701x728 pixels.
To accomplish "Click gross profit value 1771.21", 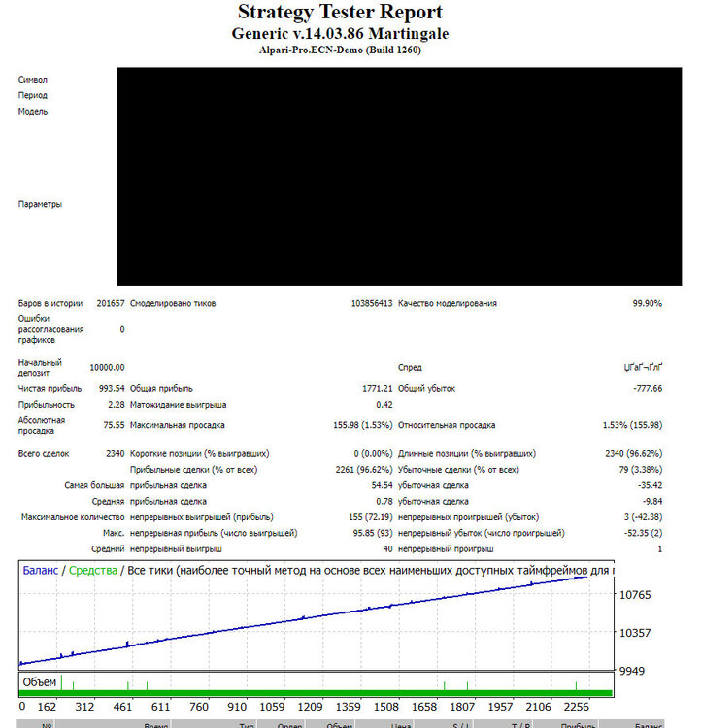I will tap(378, 388).
